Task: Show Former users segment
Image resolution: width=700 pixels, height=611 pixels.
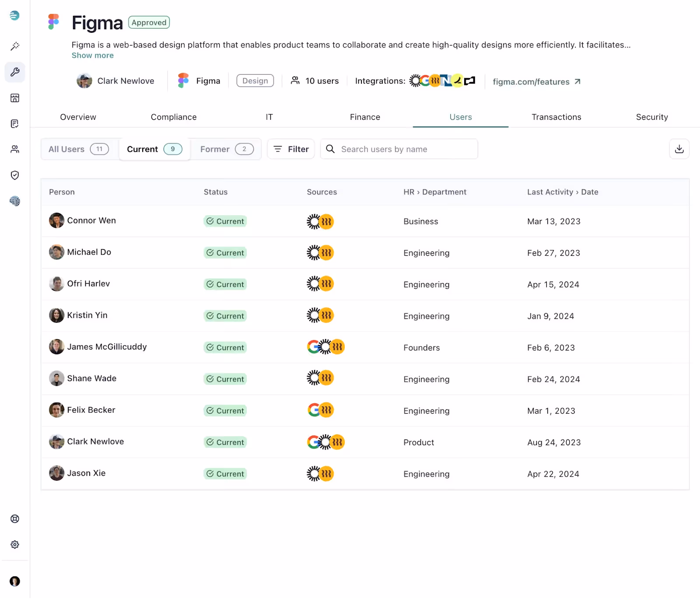Action: click(x=227, y=149)
